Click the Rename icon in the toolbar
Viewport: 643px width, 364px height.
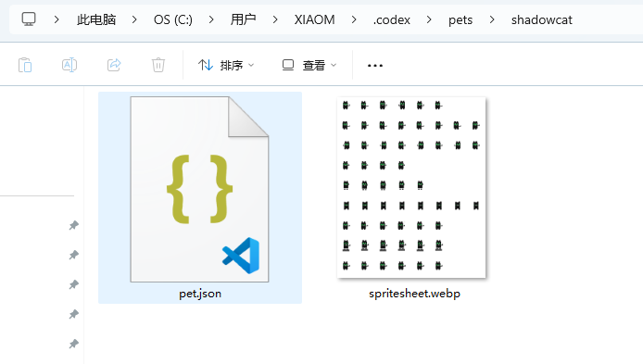(x=69, y=65)
